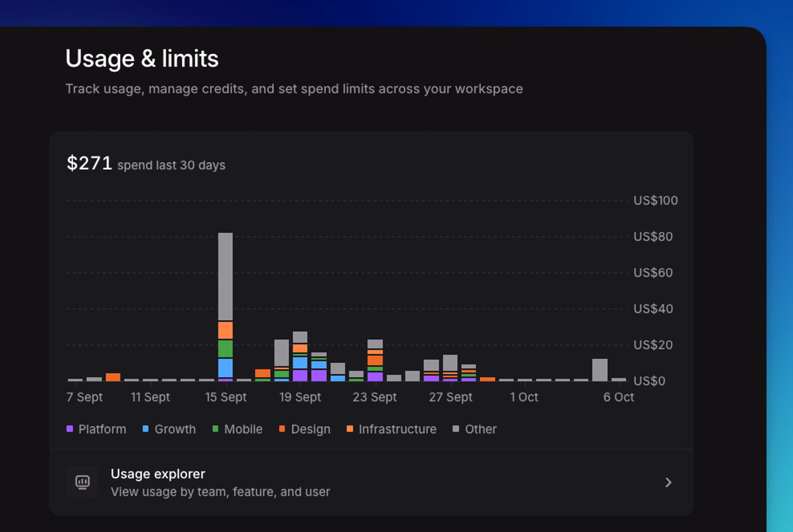The image size is (793, 532).
Task: Click the US$0 axis value
Action: (649, 381)
